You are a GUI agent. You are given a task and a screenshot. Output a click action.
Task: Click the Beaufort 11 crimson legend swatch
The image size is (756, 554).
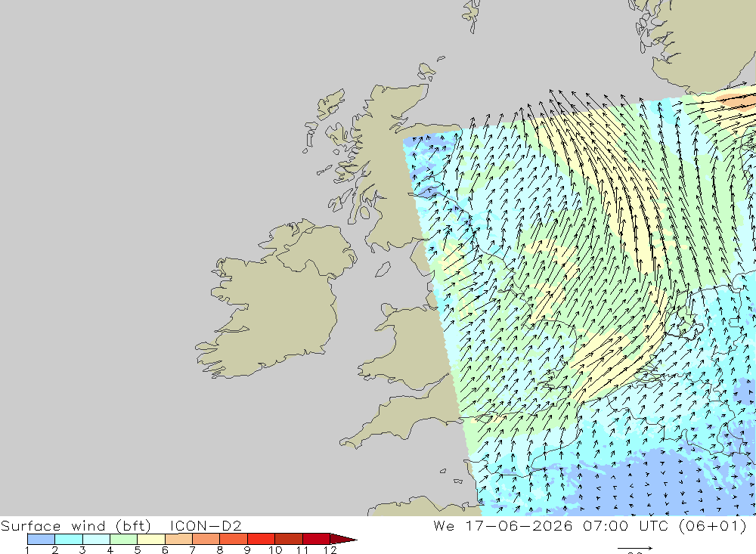tap(316, 539)
